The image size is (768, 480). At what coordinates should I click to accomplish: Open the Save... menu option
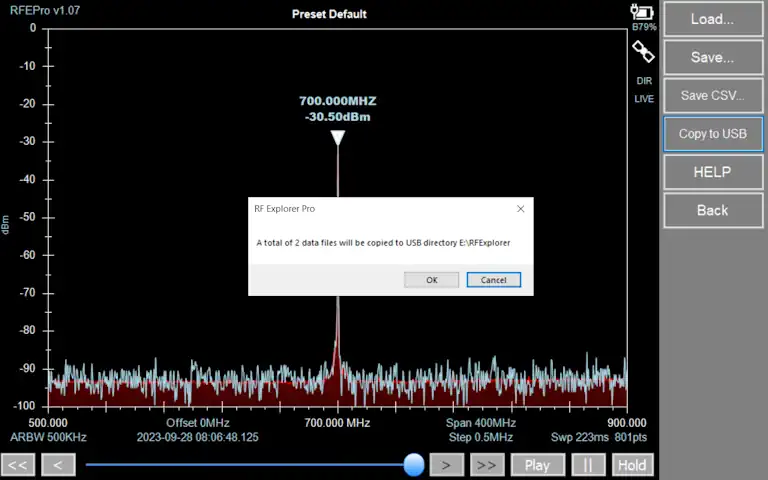pyautogui.click(x=712, y=57)
